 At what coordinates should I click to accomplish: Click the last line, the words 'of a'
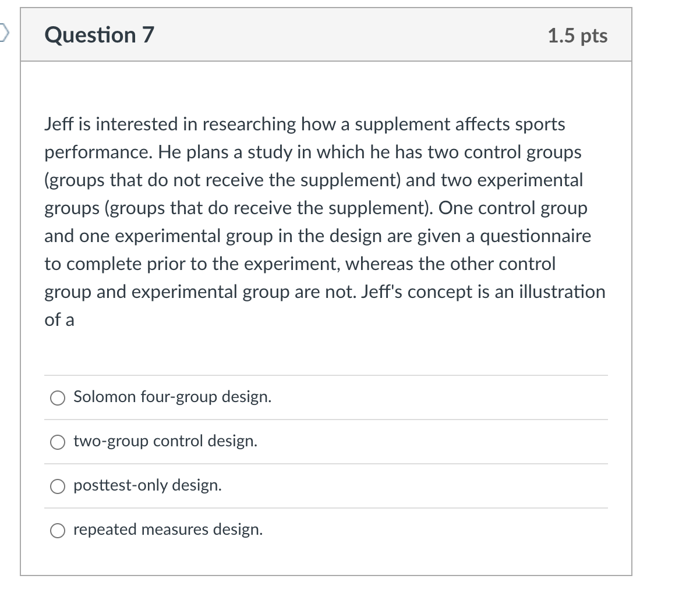point(59,319)
